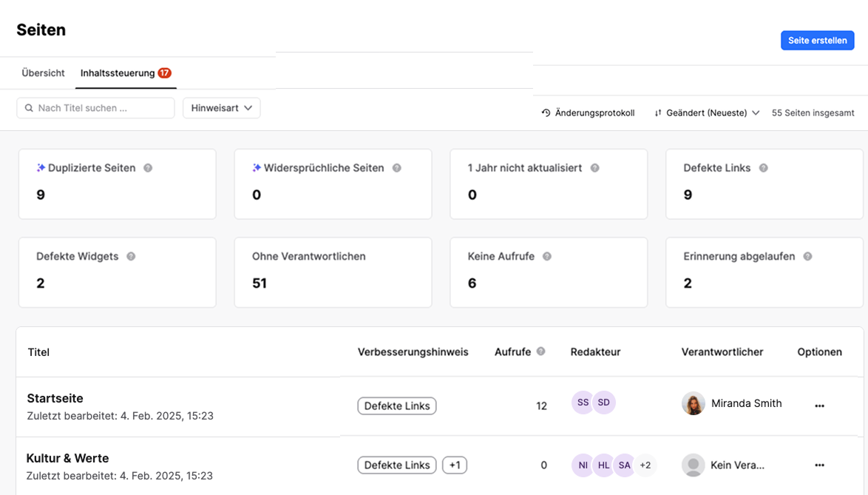Click the Redakteur column header
868x495 pixels.
pyautogui.click(x=596, y=352)
